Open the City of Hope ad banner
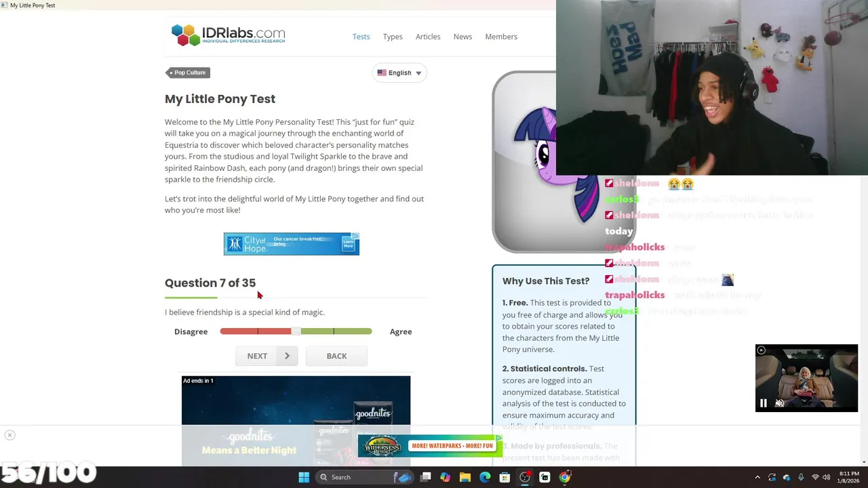 coord(292,244)
